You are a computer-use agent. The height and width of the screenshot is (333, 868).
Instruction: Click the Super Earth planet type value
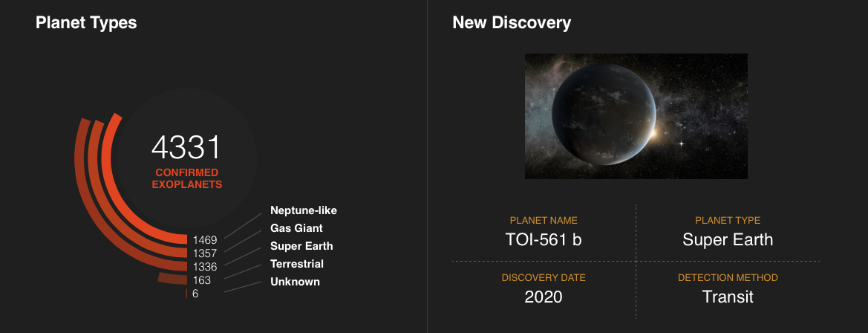[728, 239]
